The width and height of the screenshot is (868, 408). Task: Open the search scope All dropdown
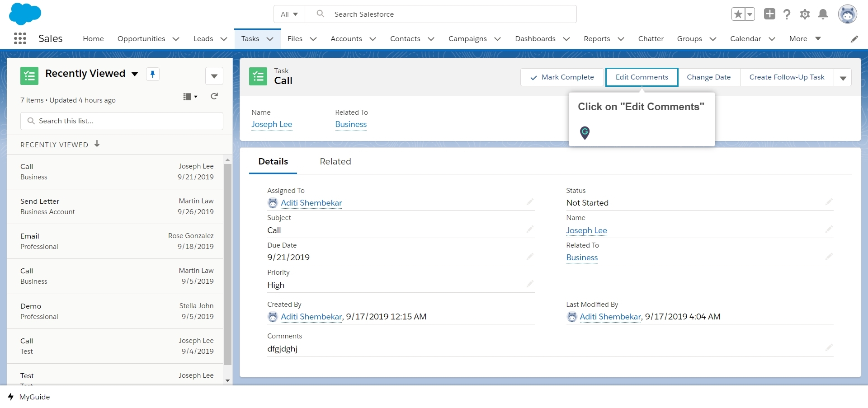point(289,14)
